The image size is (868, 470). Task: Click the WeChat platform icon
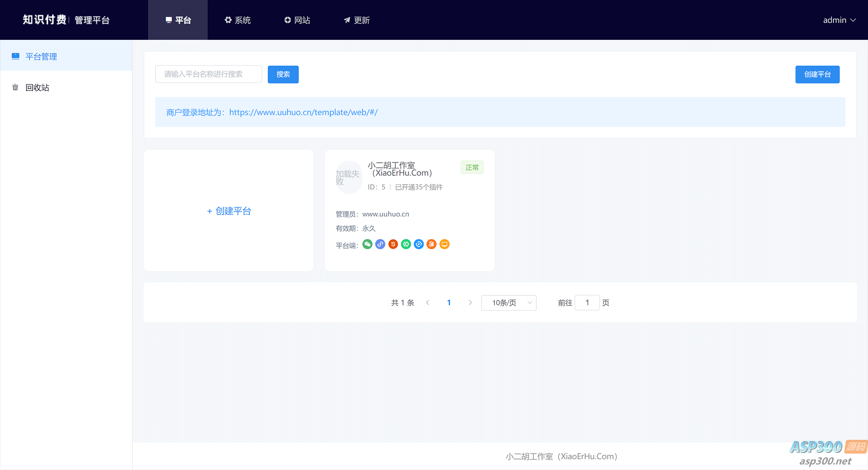tap(367, 244)
